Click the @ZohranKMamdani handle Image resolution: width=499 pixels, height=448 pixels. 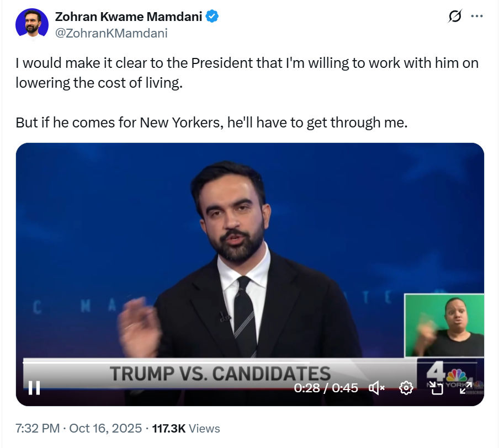click(111, 33)
